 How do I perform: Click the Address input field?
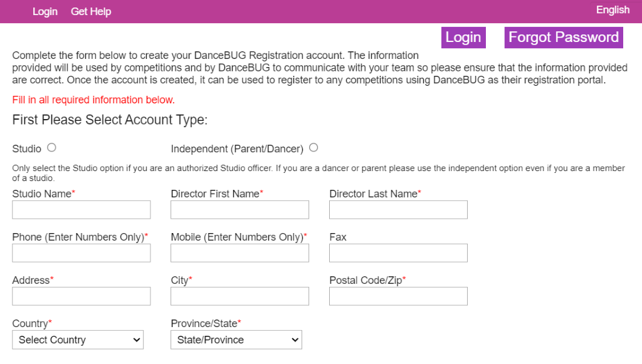[x=81, y=296]
